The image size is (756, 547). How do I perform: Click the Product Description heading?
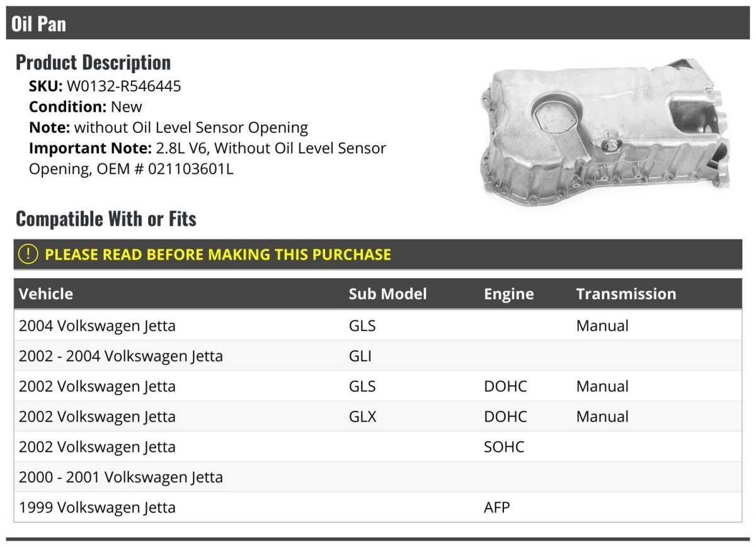[x=93, y=62]
